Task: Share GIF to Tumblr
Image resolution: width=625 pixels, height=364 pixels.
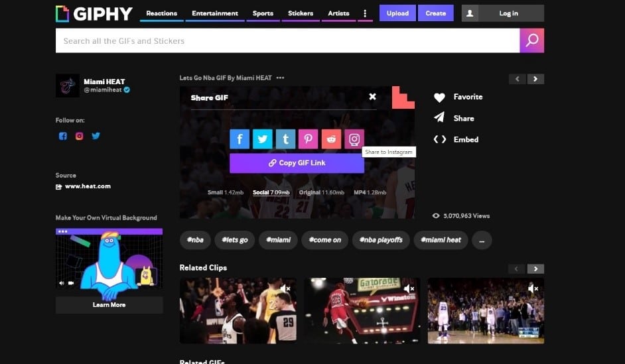Action: tap(285, 139)
